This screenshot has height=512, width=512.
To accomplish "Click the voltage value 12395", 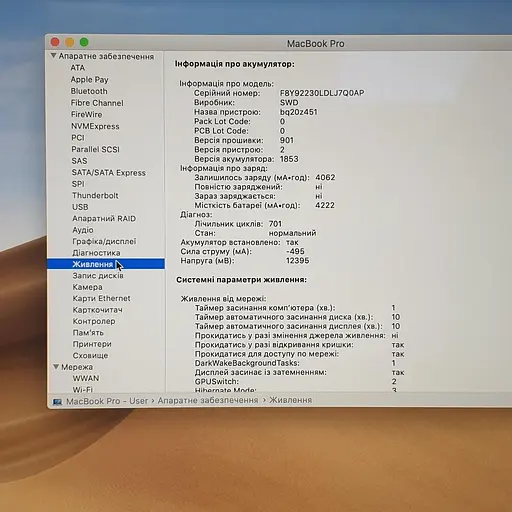I will point(297,261).
